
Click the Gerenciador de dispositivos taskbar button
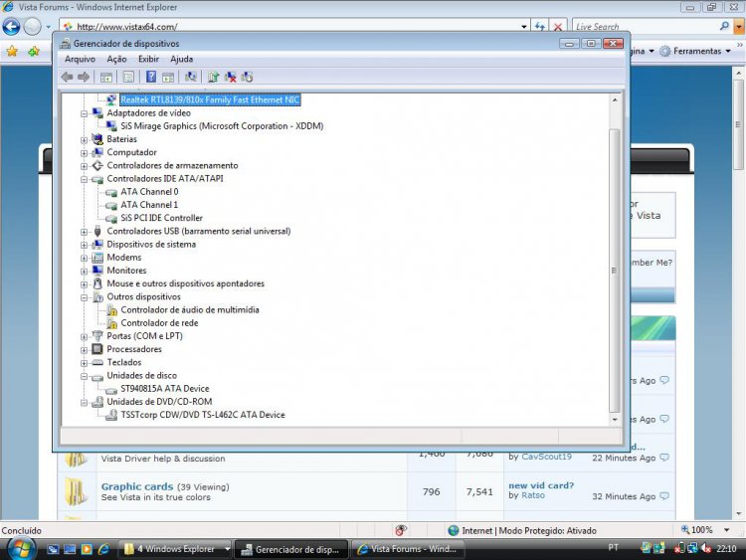pyautogui.click(x=291, y=549)
